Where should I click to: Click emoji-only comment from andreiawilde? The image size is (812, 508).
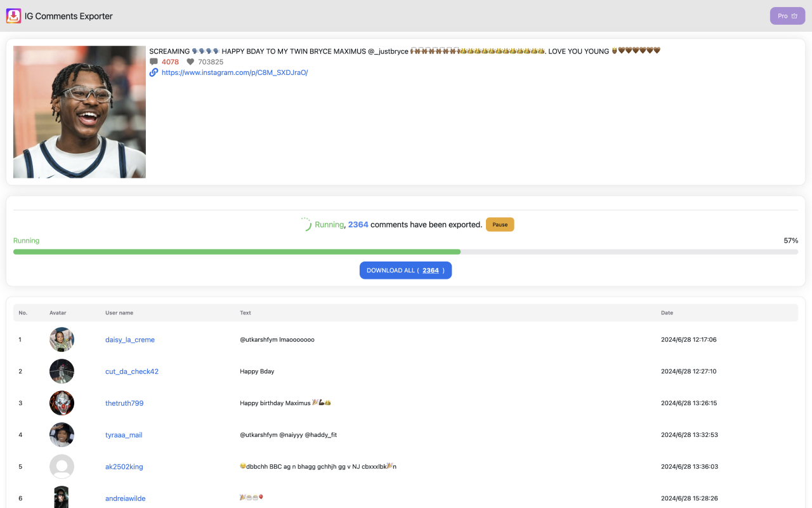coord(251,497)
